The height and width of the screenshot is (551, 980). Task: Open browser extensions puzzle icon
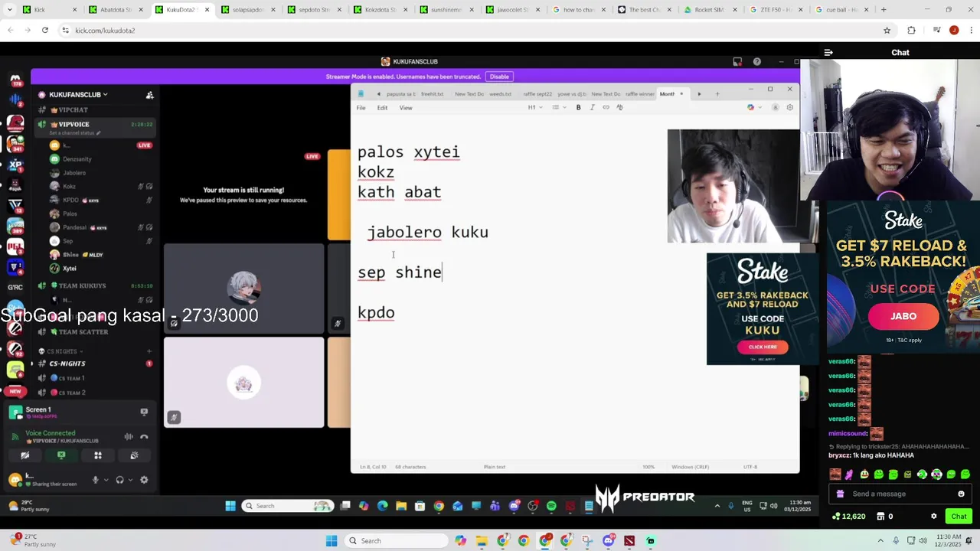[x=911, y=31]
